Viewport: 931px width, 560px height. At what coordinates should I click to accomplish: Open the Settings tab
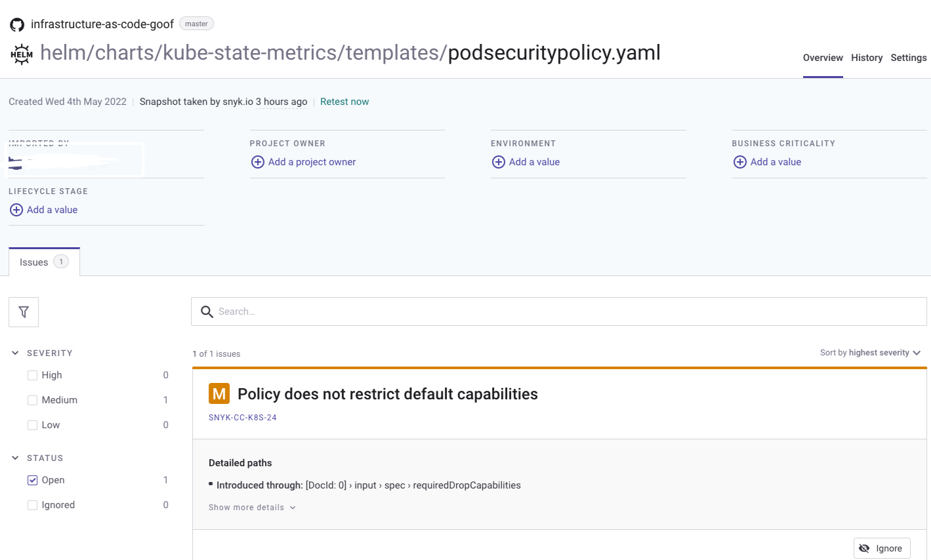tap(908, 58)
